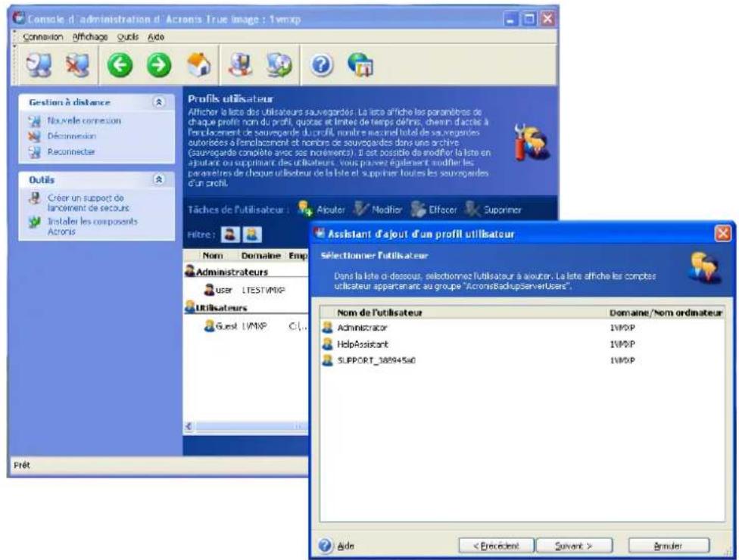Close the Assistant d'ajout wizard dialog
Viewport: 739px width, 560px height.
point(722,234)
